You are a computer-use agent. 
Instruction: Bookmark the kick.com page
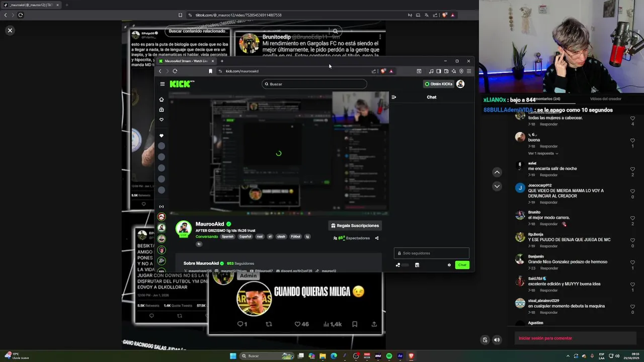210,71
